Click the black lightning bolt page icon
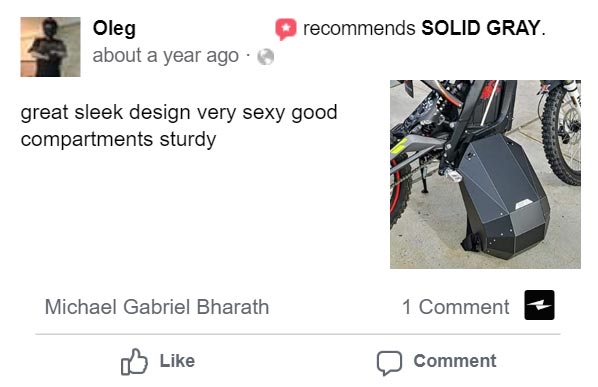Screen dimensions: 598x387 (x=539, y=305)
